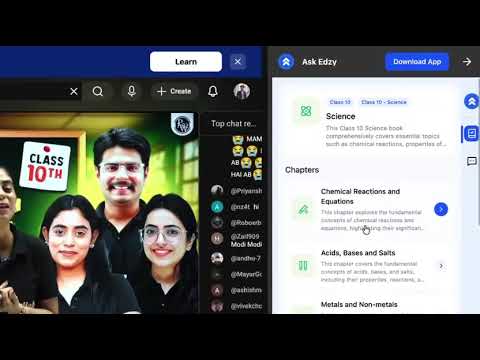Viewport: 480px width, 360px height.
Task: Click the @andhu-7 chat avatar
Action: tap(217, 258)
